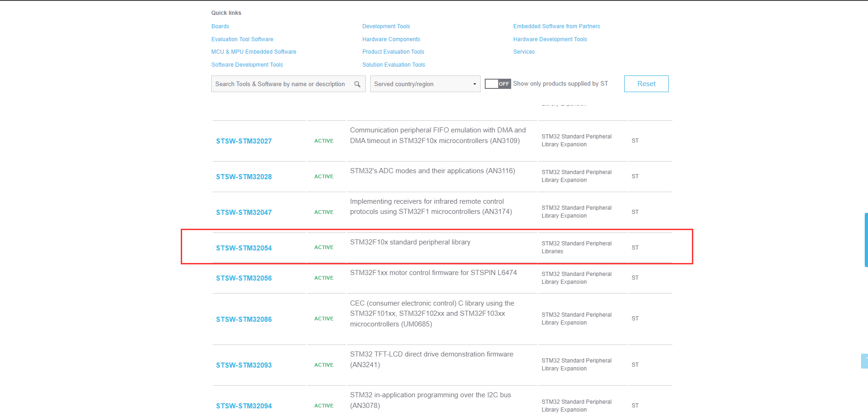The height and width of the screenshot is (413, 868).
Task: Click ST supplier cell in STSW-STM32093 row
Action: tap(635, 365)
